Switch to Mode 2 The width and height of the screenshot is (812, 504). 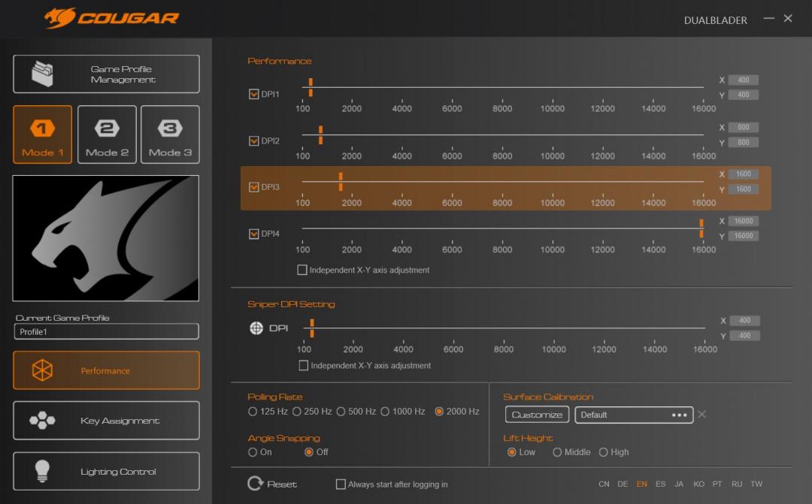pos(108,134)
